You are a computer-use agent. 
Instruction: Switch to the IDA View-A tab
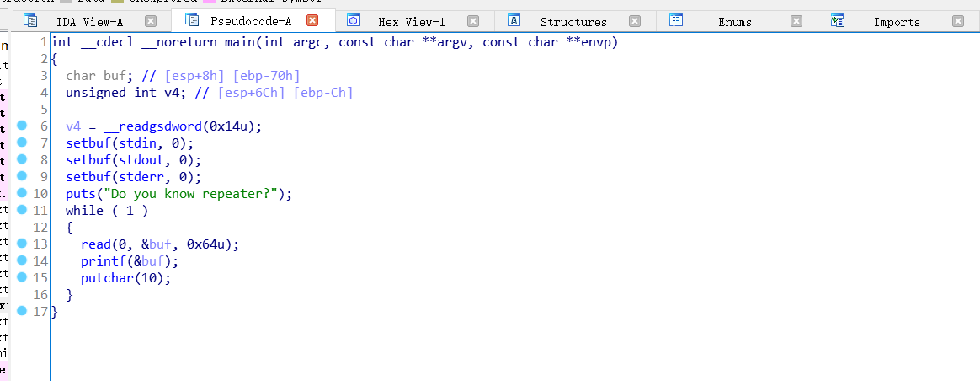[89, 22]
